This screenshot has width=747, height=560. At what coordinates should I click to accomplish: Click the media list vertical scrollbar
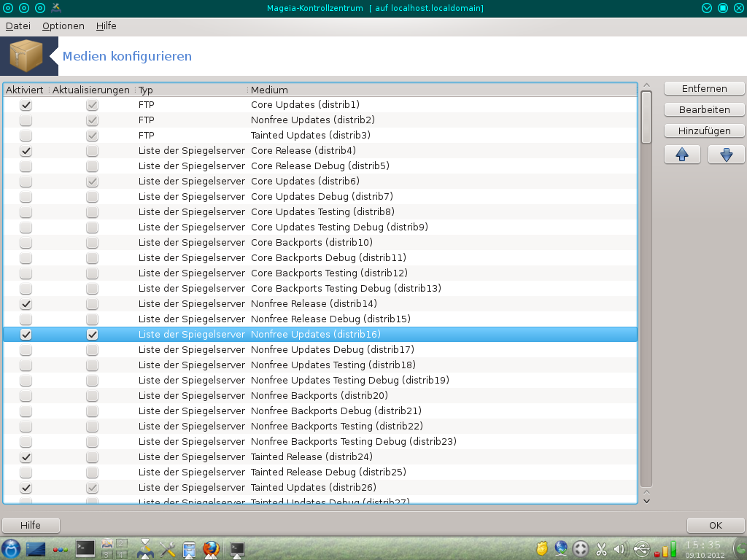pos(646,292)
